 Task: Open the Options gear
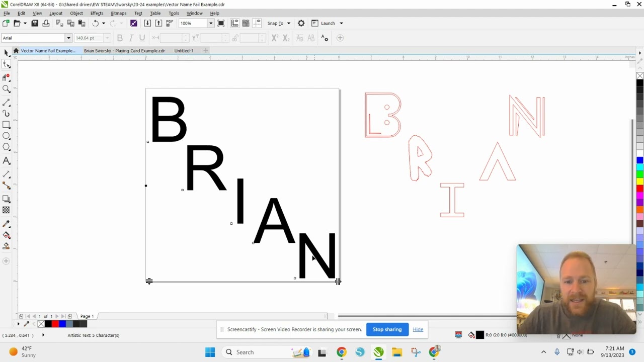coord(301,23)
